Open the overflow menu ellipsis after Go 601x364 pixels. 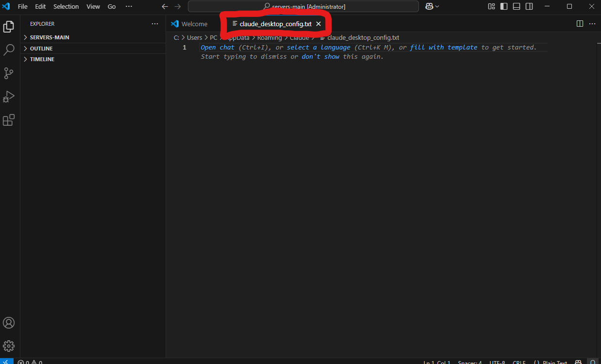[129, 6]
